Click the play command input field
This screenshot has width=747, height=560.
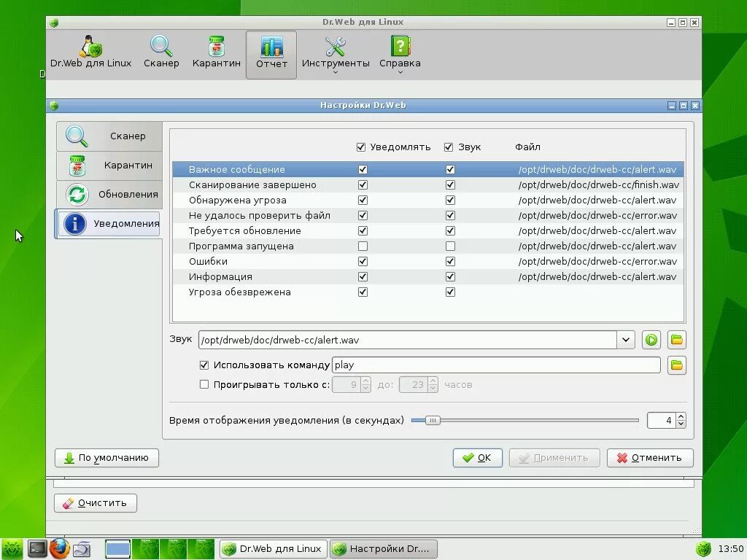click(x=496, y=365)
